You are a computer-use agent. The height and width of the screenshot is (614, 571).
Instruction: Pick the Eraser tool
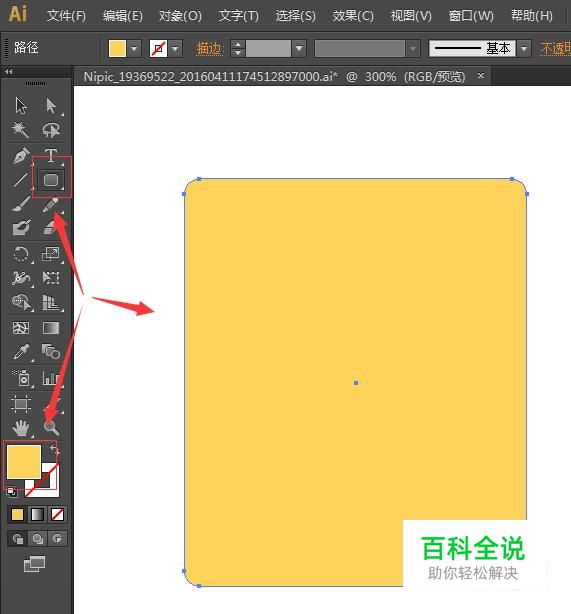click(x=51, y=228)
